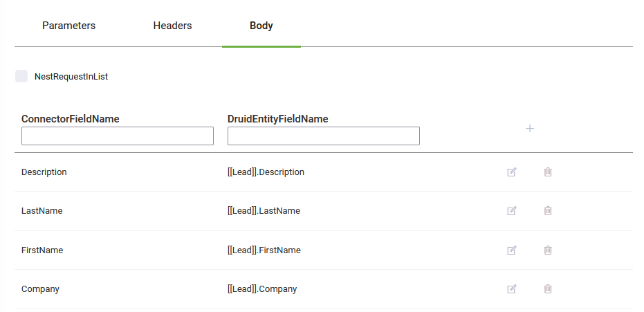Screen dimensions: 644x312
Task: Open the Headers tab
Action: [x=172, y=26]
